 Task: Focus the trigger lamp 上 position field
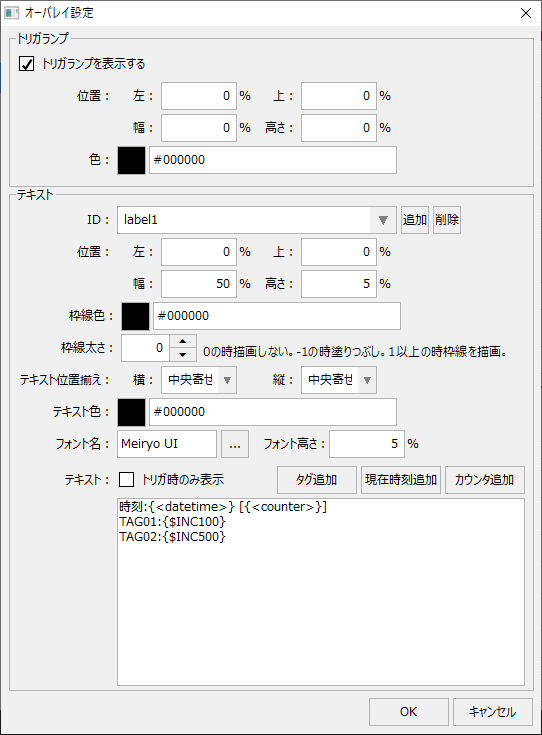click(339, 96)
